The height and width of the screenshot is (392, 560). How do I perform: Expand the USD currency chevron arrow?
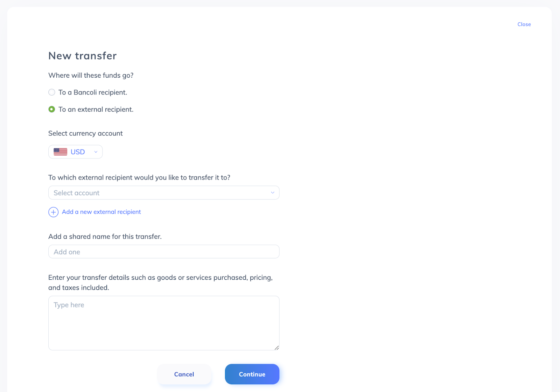point(96,152)
